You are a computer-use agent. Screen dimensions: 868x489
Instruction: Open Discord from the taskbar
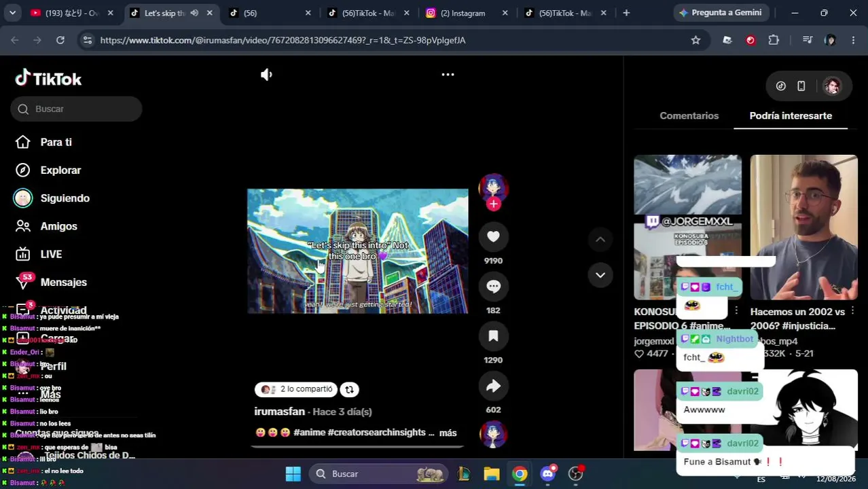click(x=547, y=474)
